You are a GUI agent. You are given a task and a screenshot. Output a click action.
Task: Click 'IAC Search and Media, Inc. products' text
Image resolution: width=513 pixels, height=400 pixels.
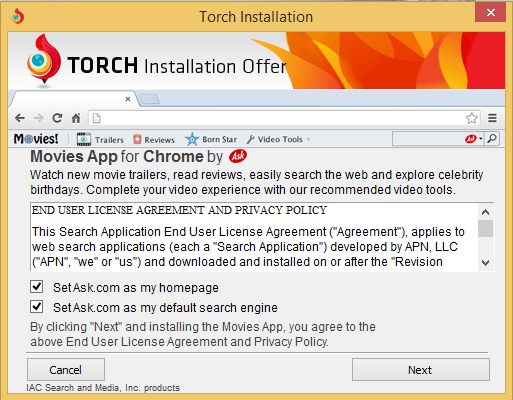coord(103,388)
